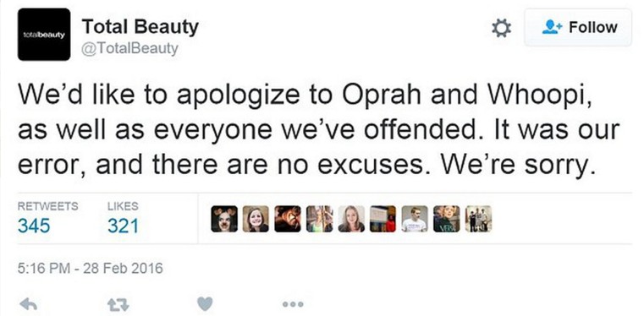Click the reply arrow icon
The width and height of the screenshot is (644, 316).
28,304
